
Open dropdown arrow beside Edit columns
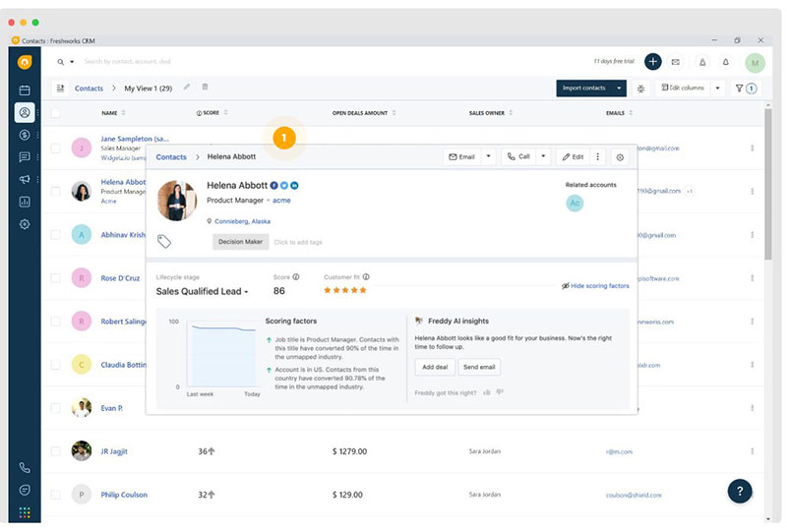[717, 89]
